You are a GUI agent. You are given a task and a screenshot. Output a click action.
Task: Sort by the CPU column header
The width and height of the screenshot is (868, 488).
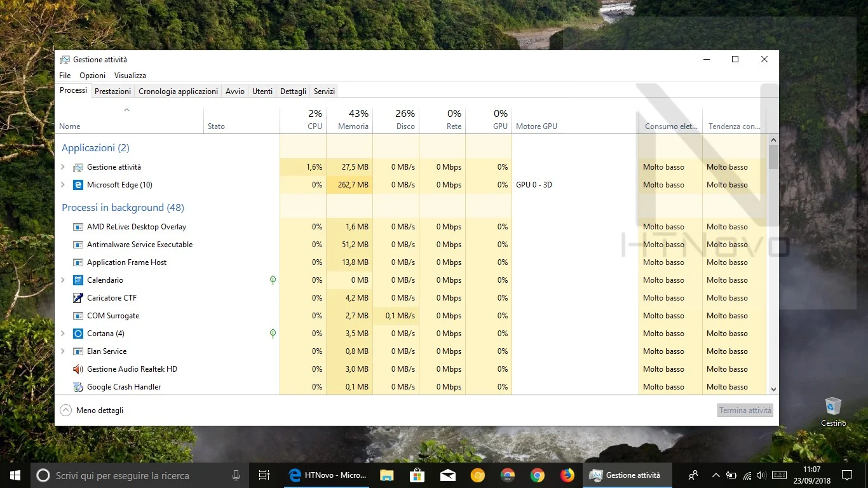point(303,119)
